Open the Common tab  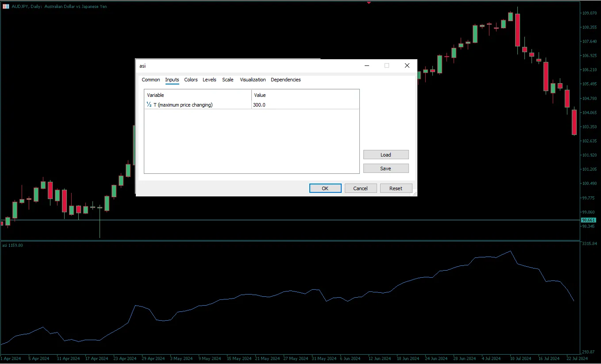click(150, 80)
